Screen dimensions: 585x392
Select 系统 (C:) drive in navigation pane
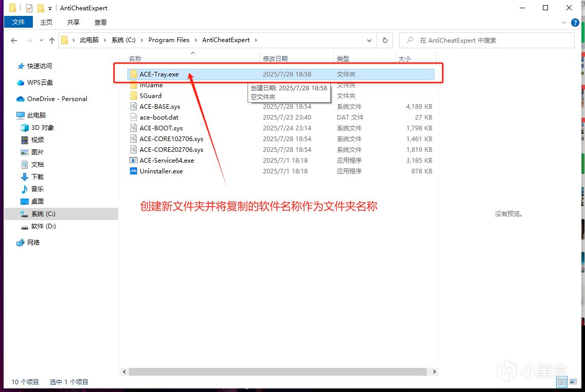61,214
